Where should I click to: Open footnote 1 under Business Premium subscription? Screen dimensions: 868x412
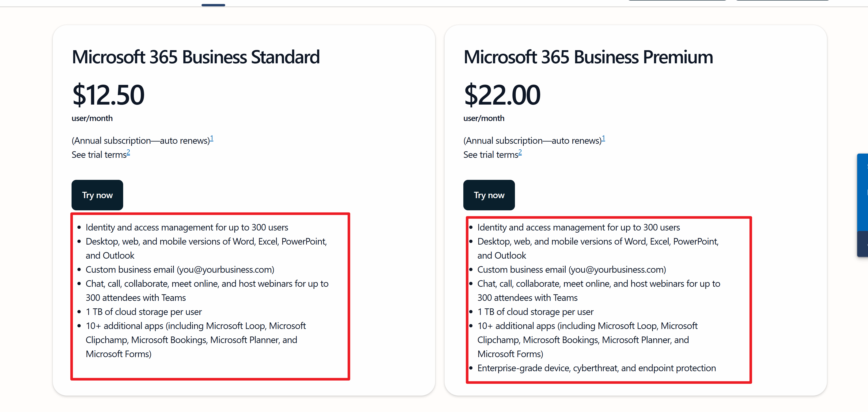[603, 138]
